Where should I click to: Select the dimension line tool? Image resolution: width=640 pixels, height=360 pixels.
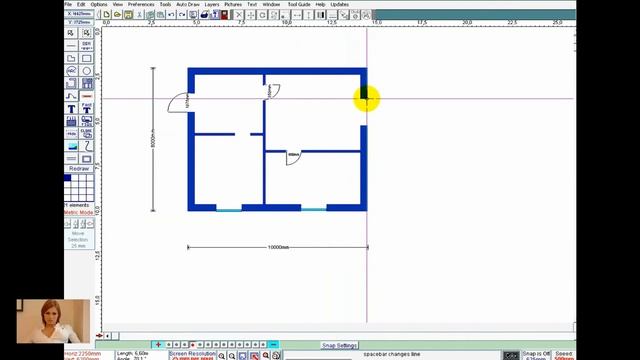pos(87,45)
